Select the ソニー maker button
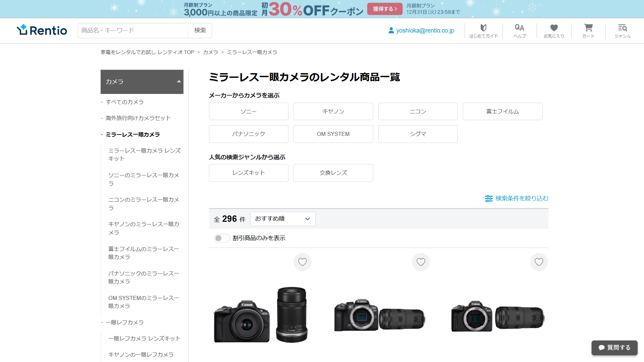Viewport: 644px width, 362px height. point(249,111)
